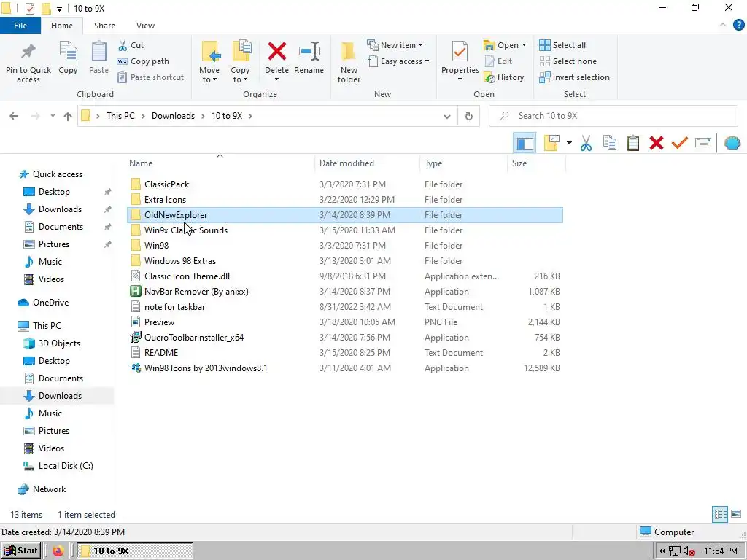Select Classic Icon Theme.dll file

(345, 276)
